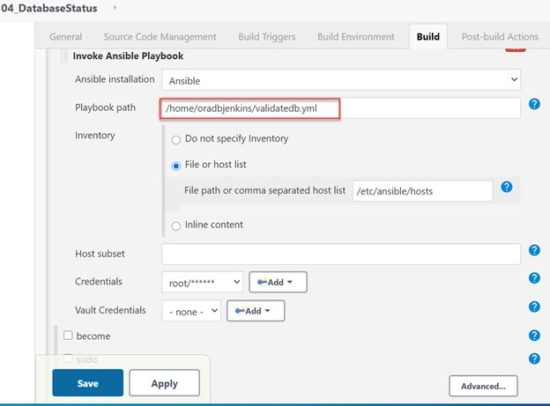Click the Host subset input field

coord(341,254)
